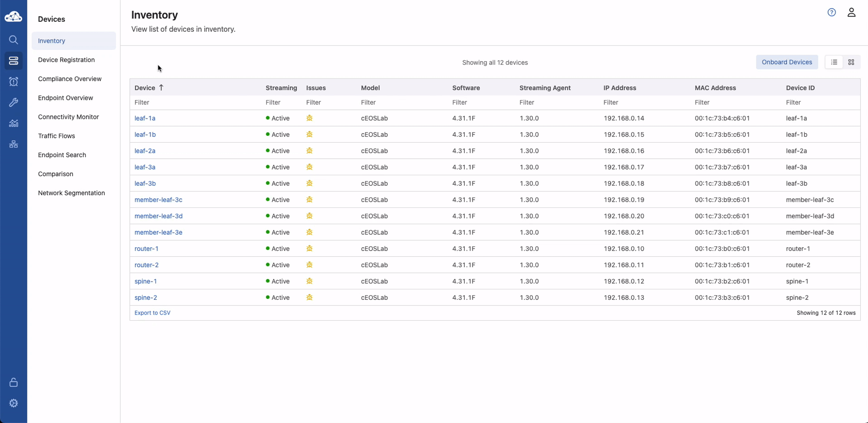868x423 pixels.
Task: Click the Onboard Devices button
Action: click(x=786, y=62)
